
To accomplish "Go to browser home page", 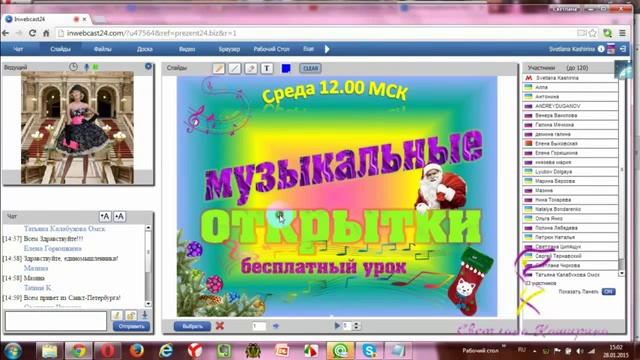I will coord(46,33).
